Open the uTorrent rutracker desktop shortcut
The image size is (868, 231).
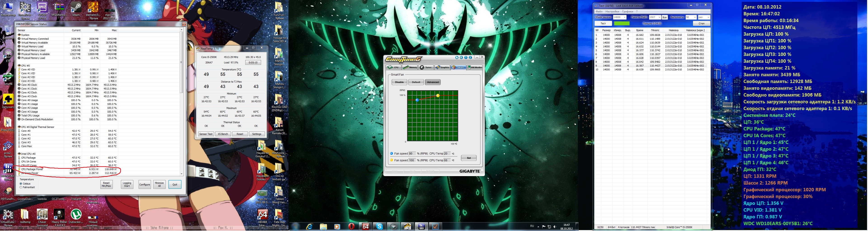click(76, 215)
